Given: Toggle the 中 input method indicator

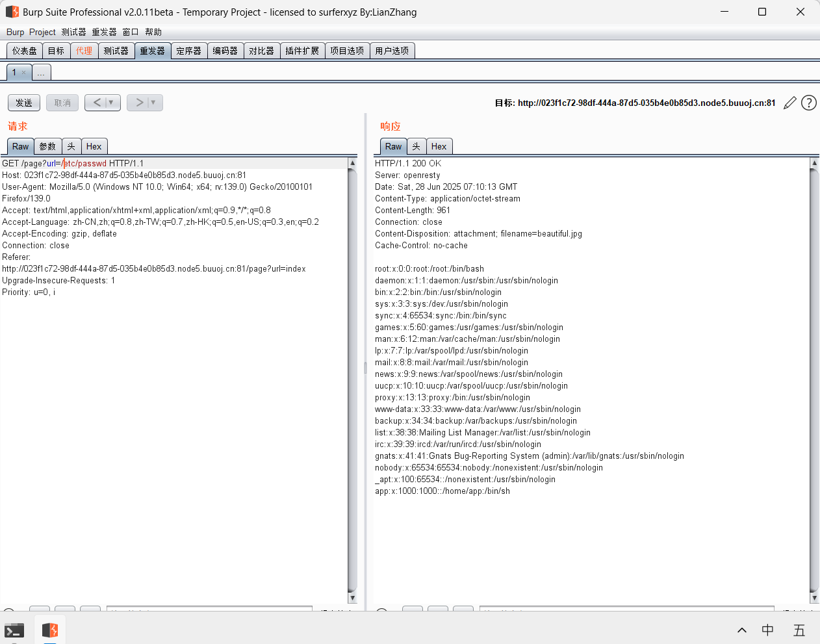Looking at the screenshot, I should 767,630.
